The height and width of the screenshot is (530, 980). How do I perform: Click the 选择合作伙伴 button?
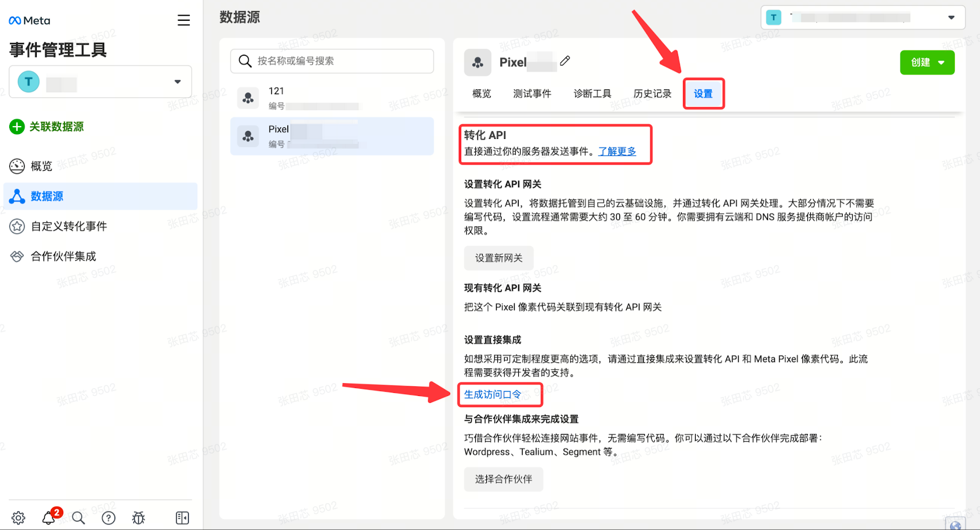pos(503,479)
